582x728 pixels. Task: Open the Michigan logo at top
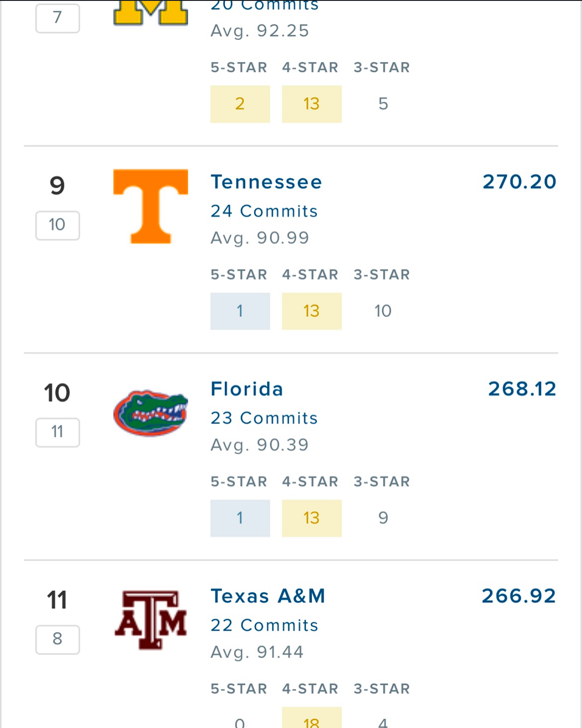(150, 12)
